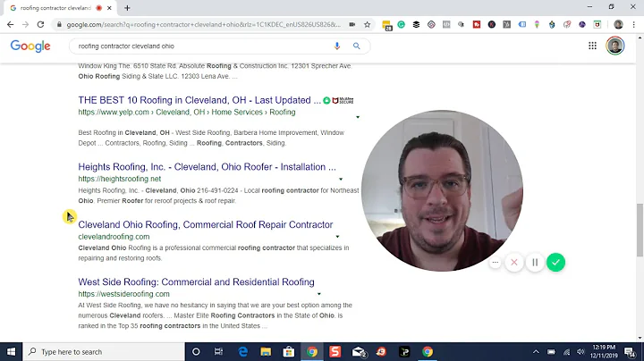Open THE BEST 10 Roofing in Cleveland result
644x361 pixels.
point(199,100)
